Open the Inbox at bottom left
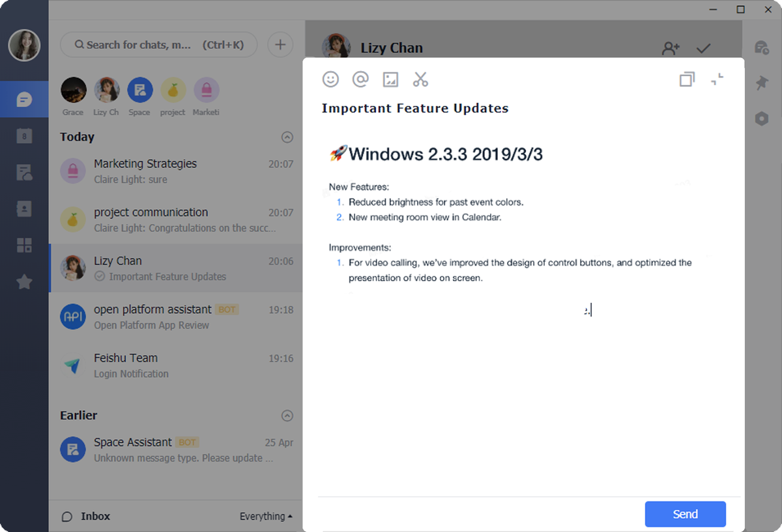782x532 pixels. pyautogui.click(x=86, y=516)
